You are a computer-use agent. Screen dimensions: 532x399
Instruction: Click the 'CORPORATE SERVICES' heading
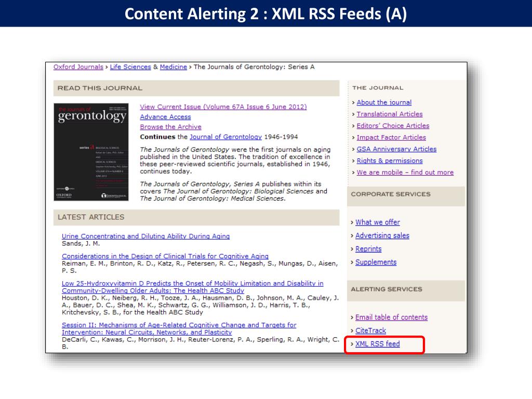coord(391,194)
